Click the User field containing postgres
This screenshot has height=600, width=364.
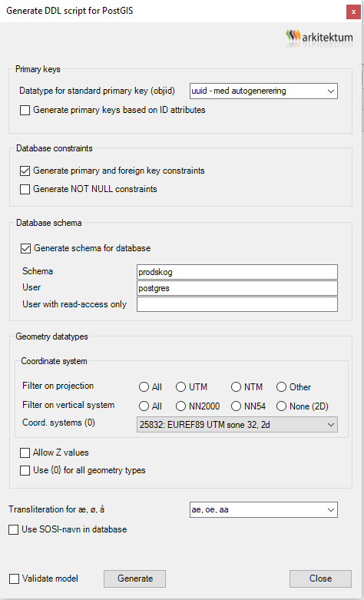237,288
